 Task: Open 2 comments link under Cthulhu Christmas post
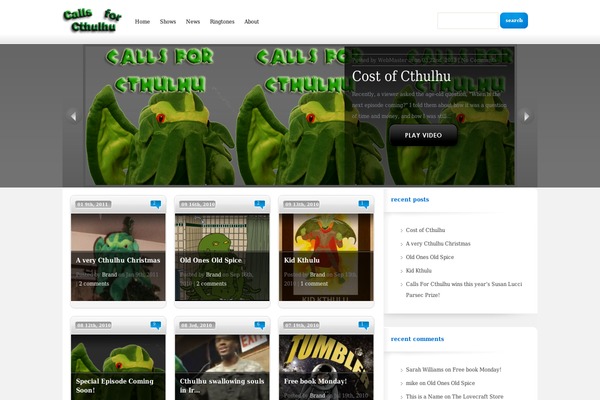(94, 284)
